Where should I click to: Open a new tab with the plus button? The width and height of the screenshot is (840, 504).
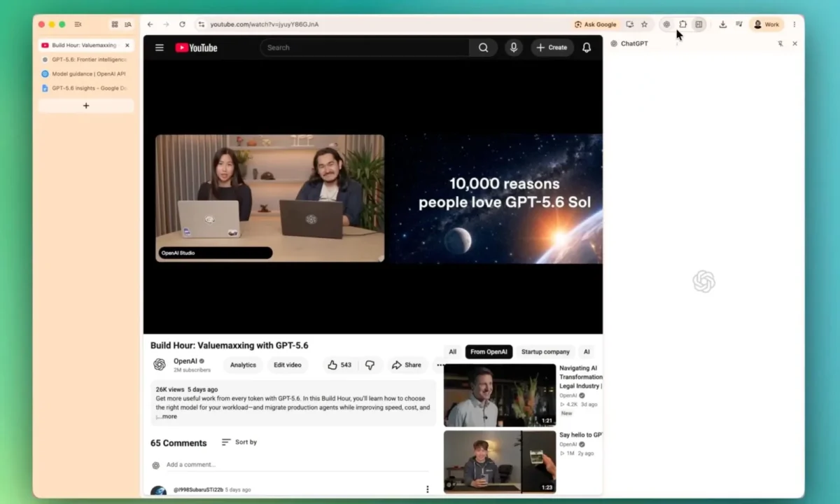click(86, 106)
